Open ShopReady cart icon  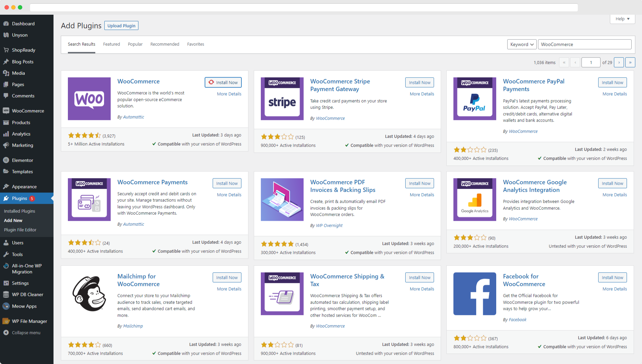pos(6,50)
